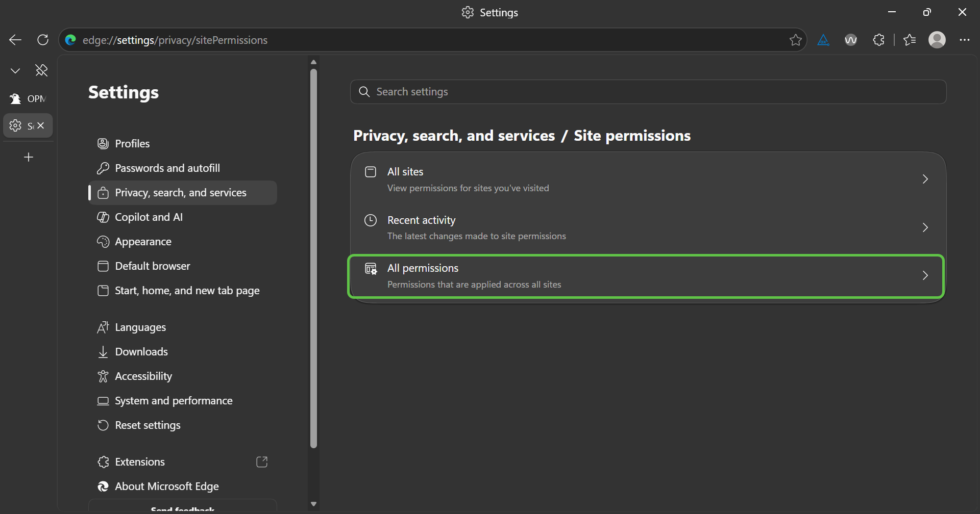Open the Recent activity row
The image size is (980, 514).
(648, 227)
